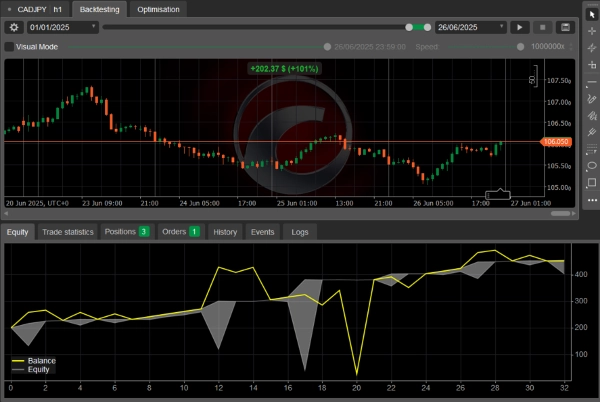The width and height of the screenshot is (600, 402).
Task: View the Events tab
Action: click(262, 232)
